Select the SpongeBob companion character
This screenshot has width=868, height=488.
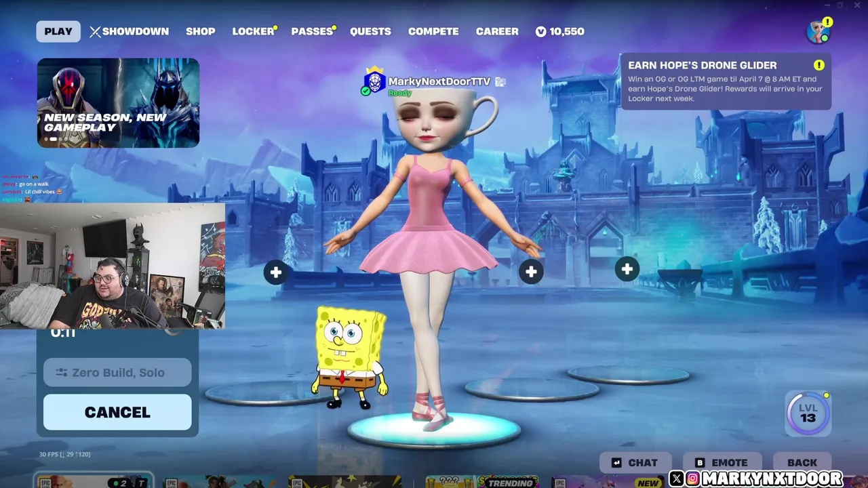pyautogui.click(x=350, y=358)
